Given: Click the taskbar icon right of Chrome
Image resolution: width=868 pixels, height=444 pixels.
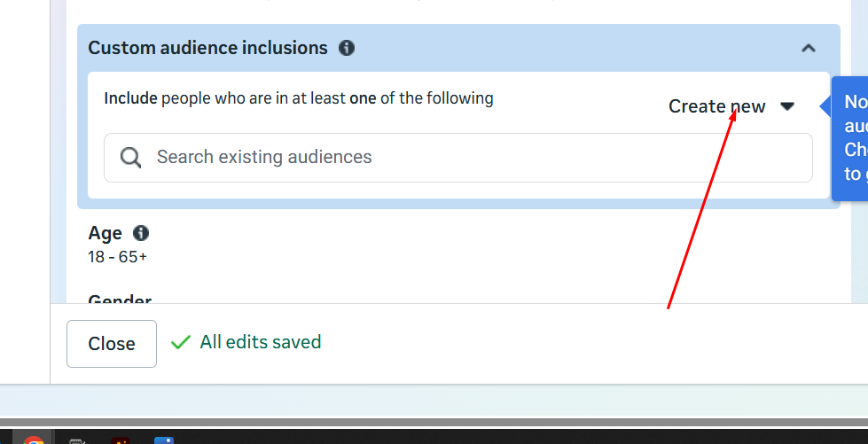Looking at the screenshot, I should point(78,440).
